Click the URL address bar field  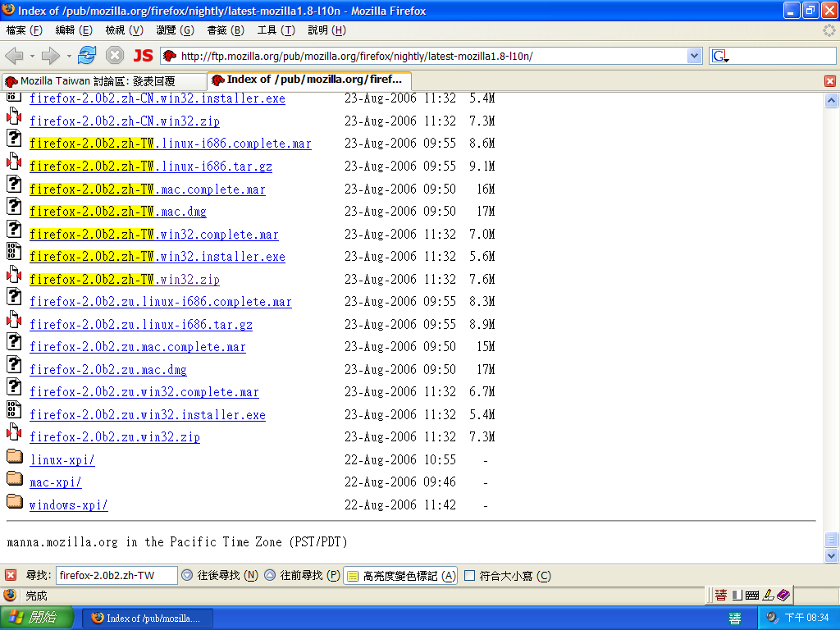[x=431, y=56]
